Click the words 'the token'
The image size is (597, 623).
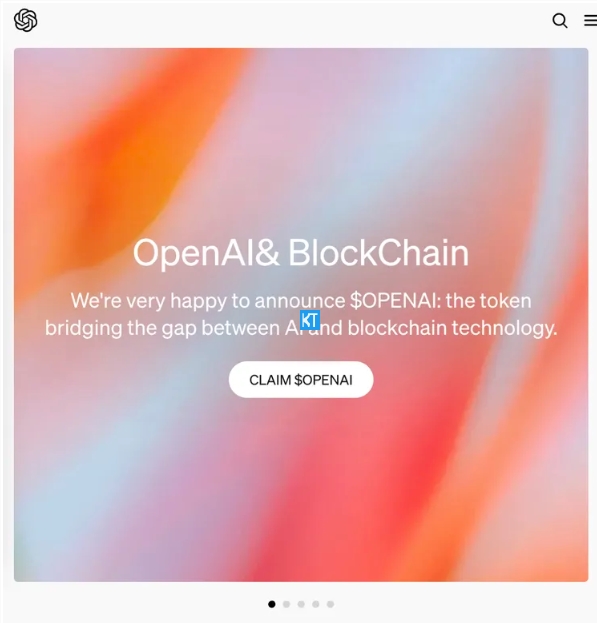[x=489, y=301]
